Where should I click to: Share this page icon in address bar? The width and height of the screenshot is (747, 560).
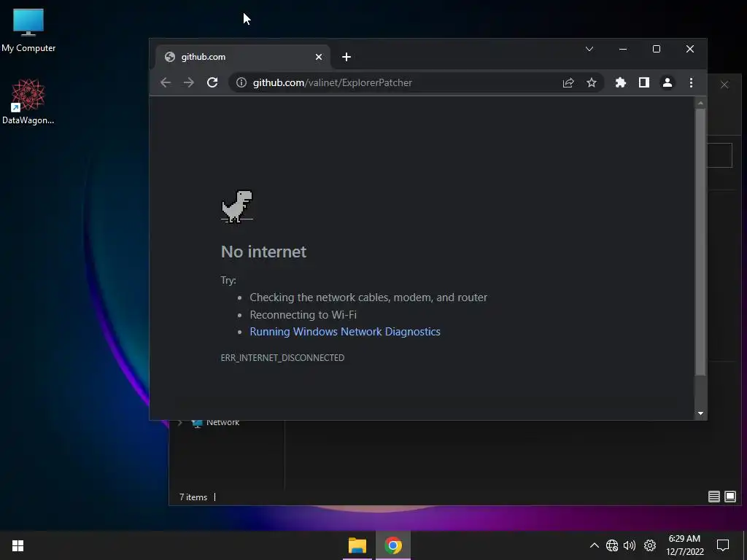tap(568, 82)
